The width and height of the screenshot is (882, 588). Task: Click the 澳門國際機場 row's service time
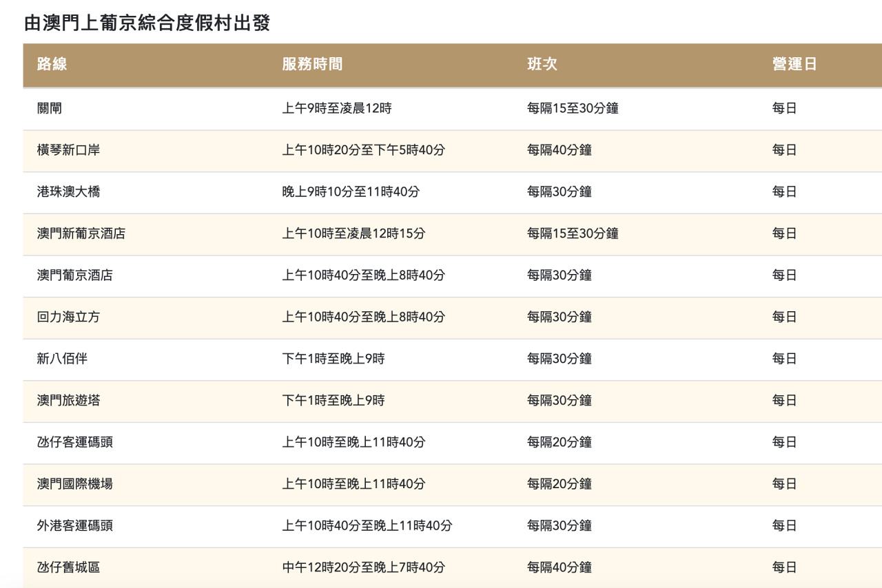(353, 484)
